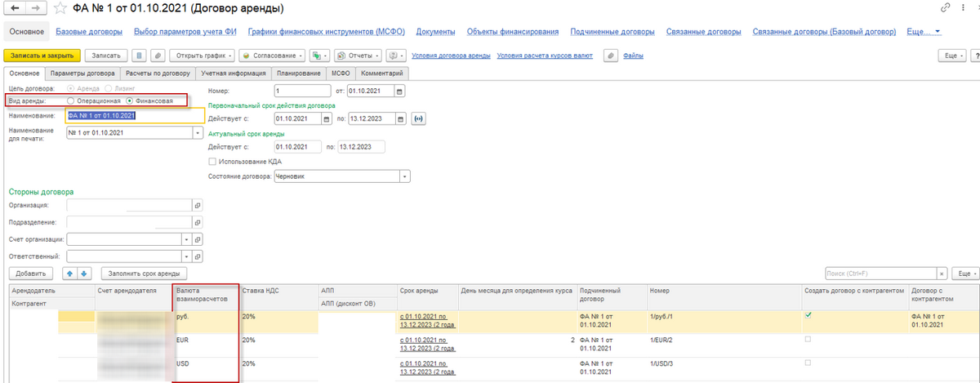Open the Согласование dropdown menu
The width and height of the screenshot is (980, 383).
[x=272, y=56]
